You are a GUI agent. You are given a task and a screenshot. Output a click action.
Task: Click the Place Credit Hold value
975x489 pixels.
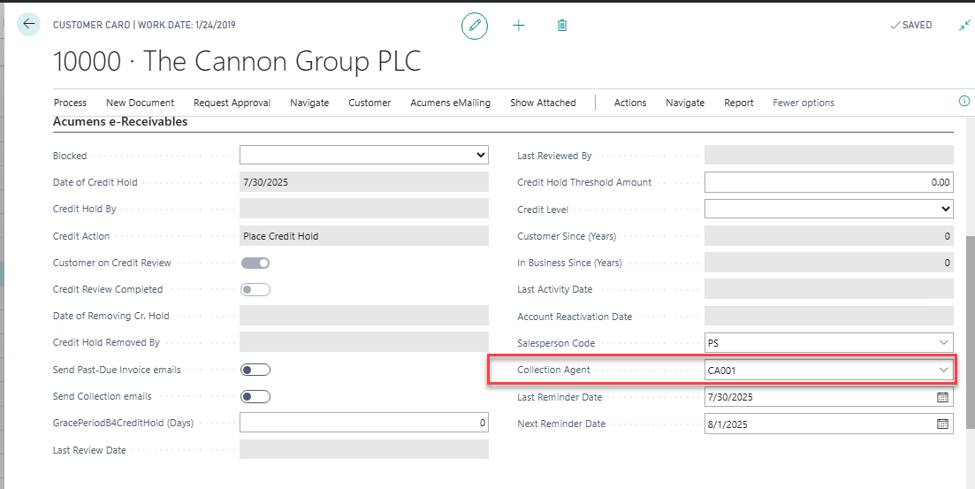(364, 236)
